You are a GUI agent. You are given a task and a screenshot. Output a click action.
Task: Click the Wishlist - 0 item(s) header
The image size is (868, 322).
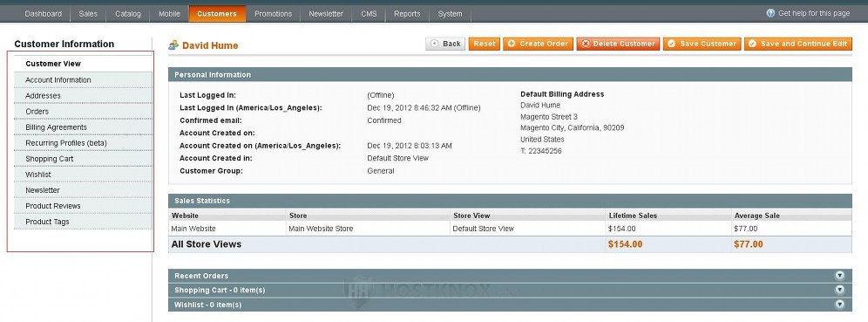tap(510, 305)
